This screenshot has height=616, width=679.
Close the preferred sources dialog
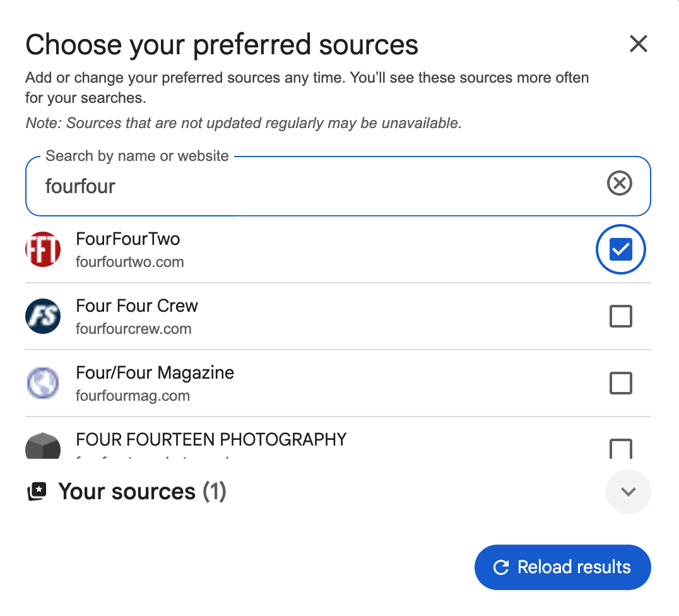638,44
